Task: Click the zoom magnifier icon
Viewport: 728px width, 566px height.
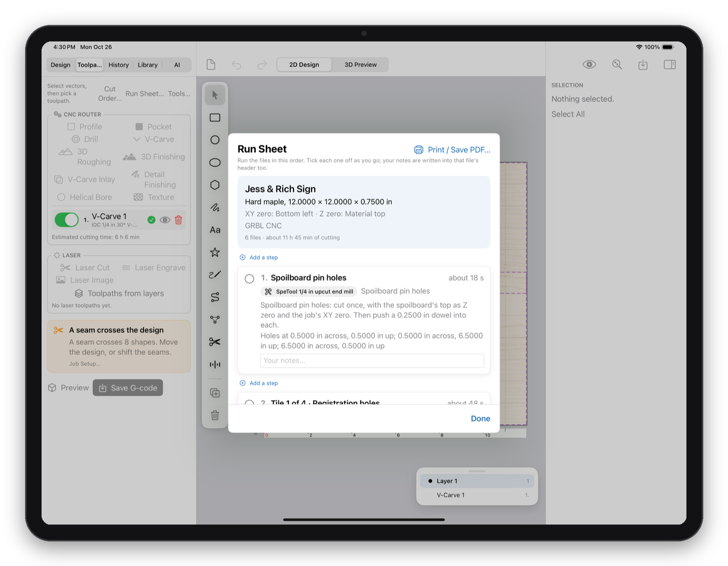Action: coord(617,65)
